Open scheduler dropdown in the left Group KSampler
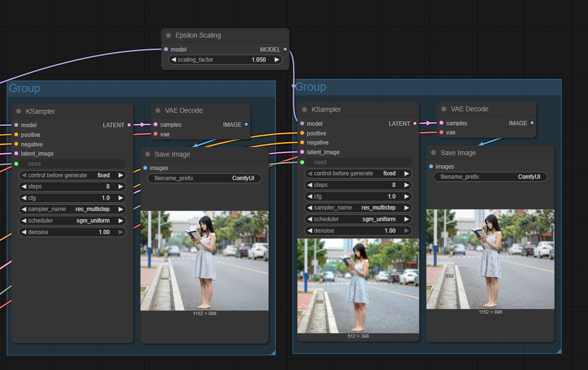588x370 pixels. point(72,221)
